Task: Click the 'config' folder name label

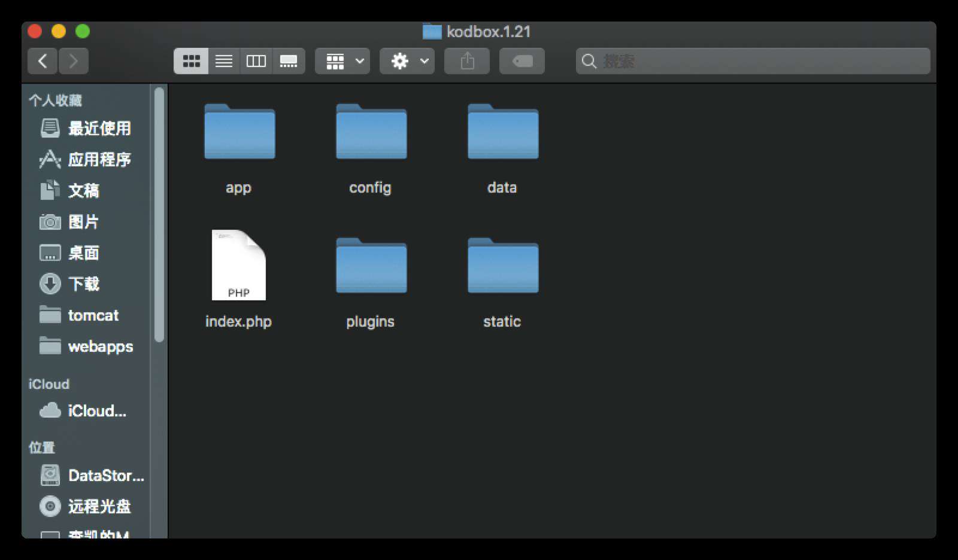Action: 370,188
